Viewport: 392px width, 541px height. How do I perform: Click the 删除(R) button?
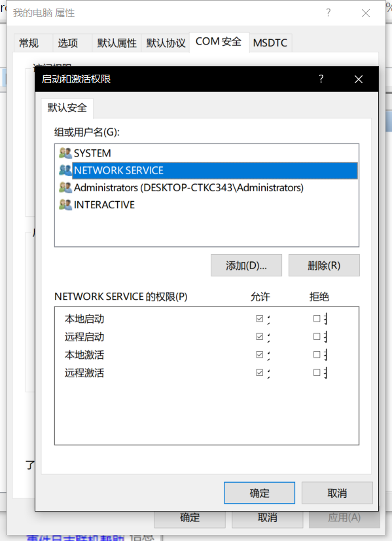(x=324, y=265)
